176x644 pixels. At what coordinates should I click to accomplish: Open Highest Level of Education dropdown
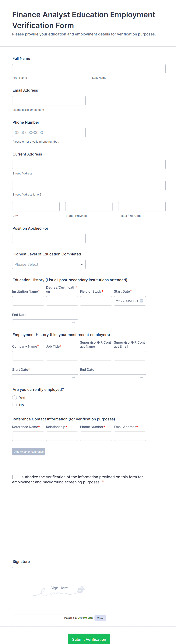[x=49, y=264]
